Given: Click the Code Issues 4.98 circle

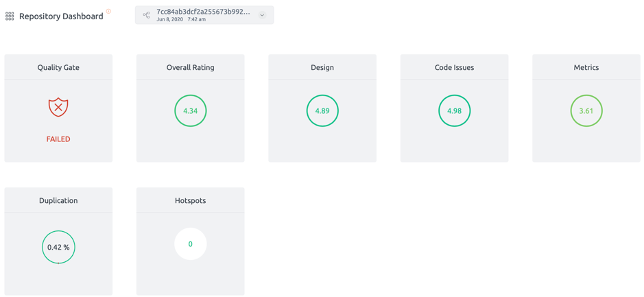Looking at the screenshot, I should [x=454, y=111].
